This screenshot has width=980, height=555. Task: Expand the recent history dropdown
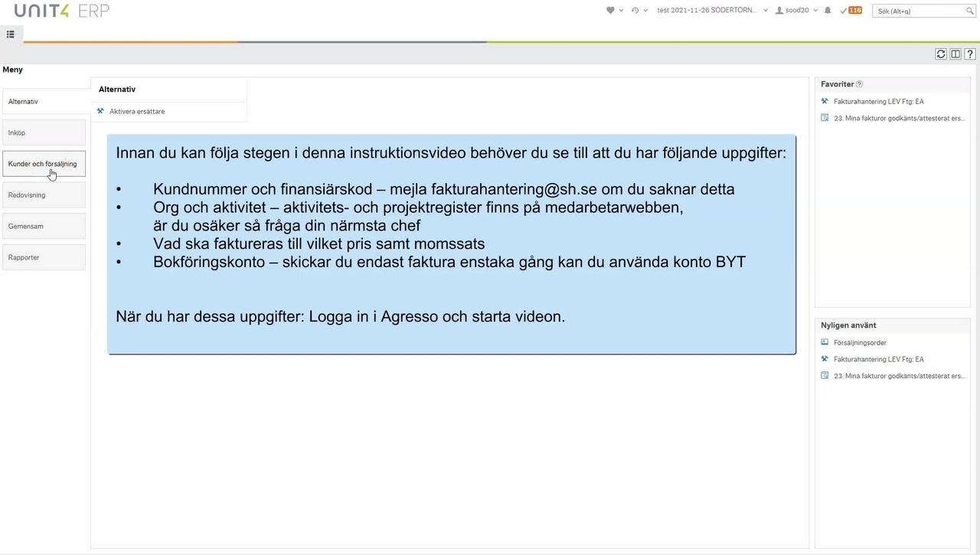pos(639,11)
